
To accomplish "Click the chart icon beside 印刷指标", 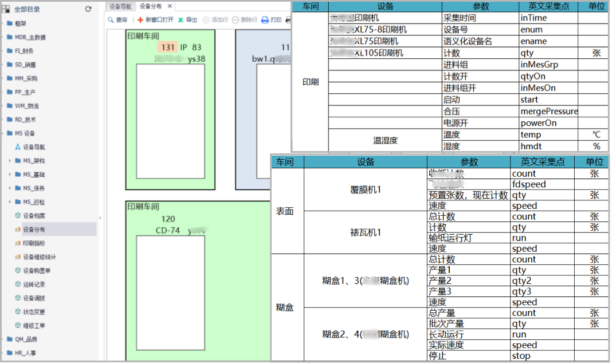I will click(18, 243).
